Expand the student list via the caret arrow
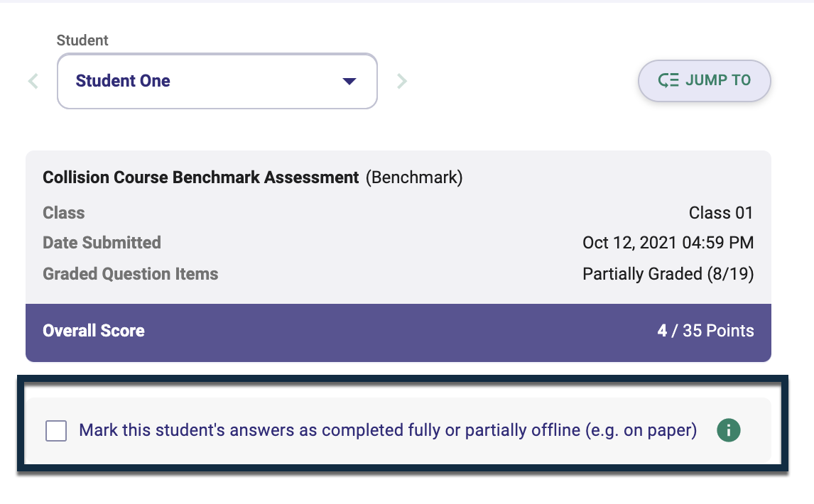 349,81
